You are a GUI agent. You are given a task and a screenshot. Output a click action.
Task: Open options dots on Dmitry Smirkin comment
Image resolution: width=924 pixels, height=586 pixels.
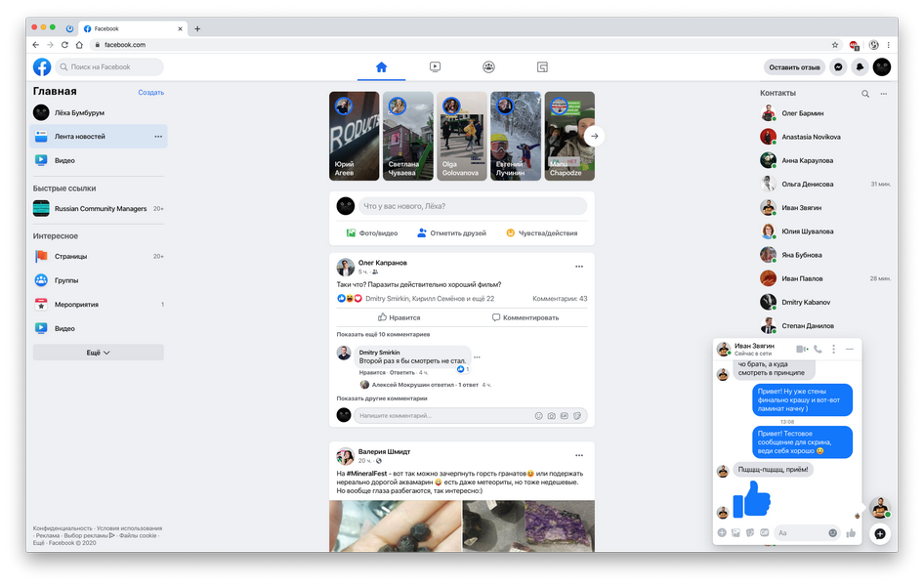[x=477, y=357]
